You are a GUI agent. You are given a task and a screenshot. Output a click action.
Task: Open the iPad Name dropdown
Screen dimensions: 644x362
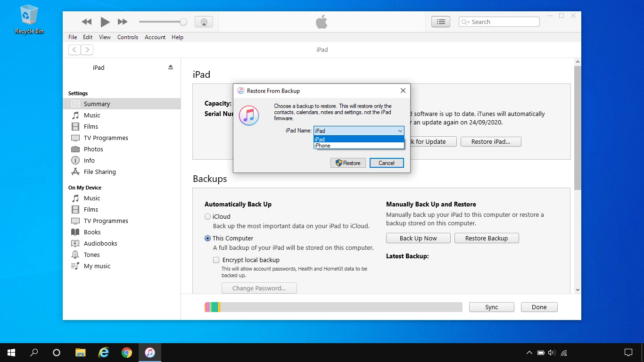click(400, 131)
